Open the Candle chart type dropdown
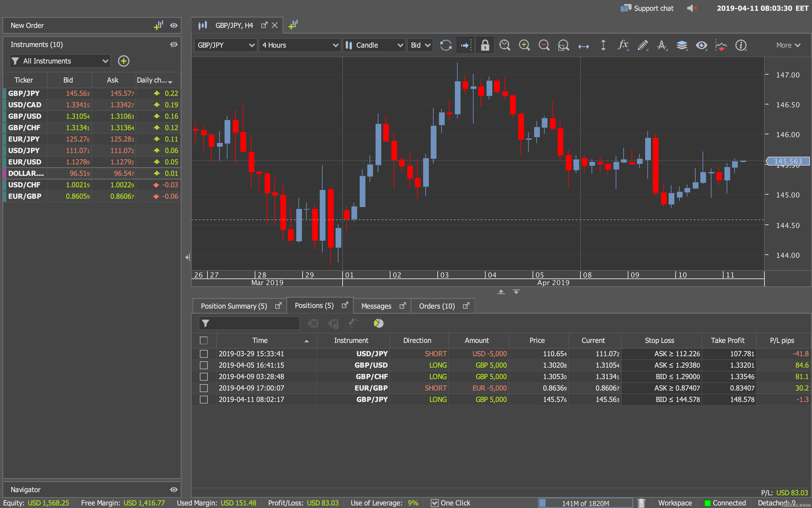 coord(374,45)
